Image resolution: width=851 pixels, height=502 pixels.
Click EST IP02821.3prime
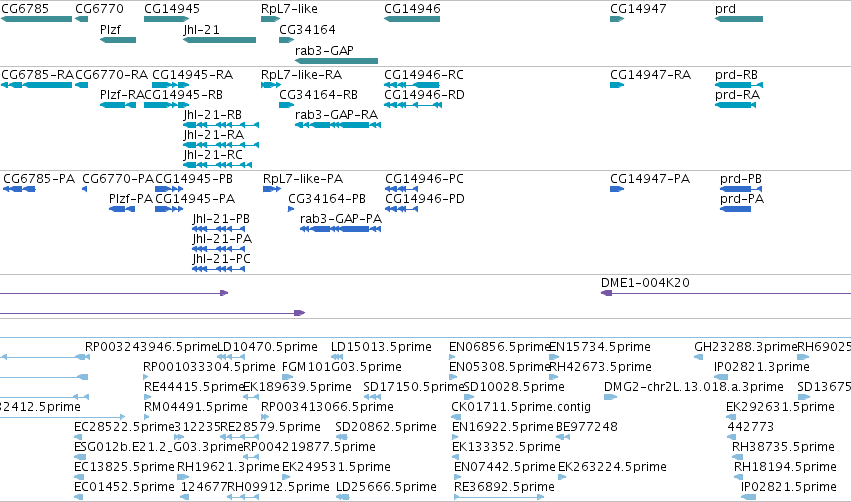721,377
